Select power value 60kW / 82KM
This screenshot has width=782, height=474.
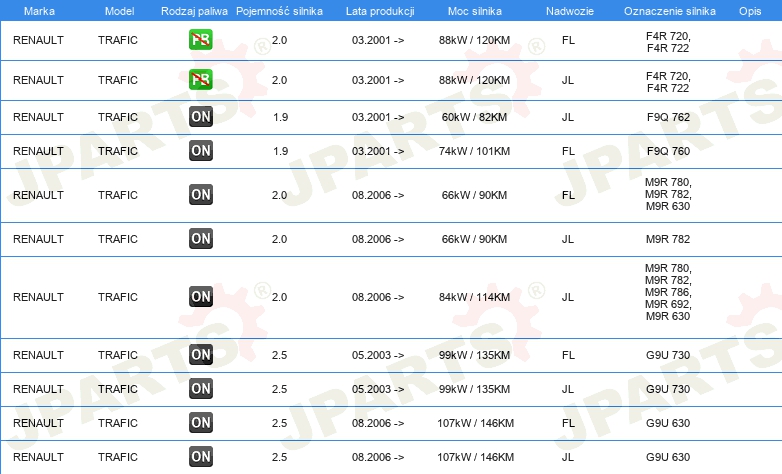coord(474,117)
